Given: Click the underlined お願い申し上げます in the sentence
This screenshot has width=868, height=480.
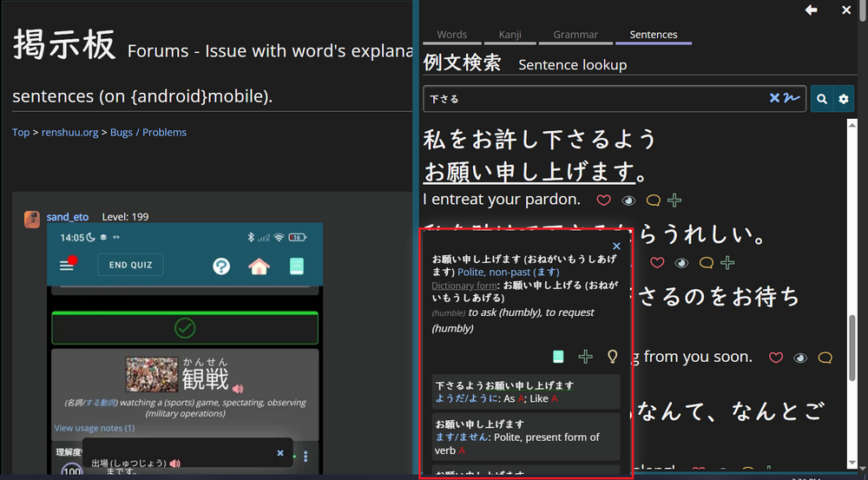Looking at the screenshot, I should point(529,172).
